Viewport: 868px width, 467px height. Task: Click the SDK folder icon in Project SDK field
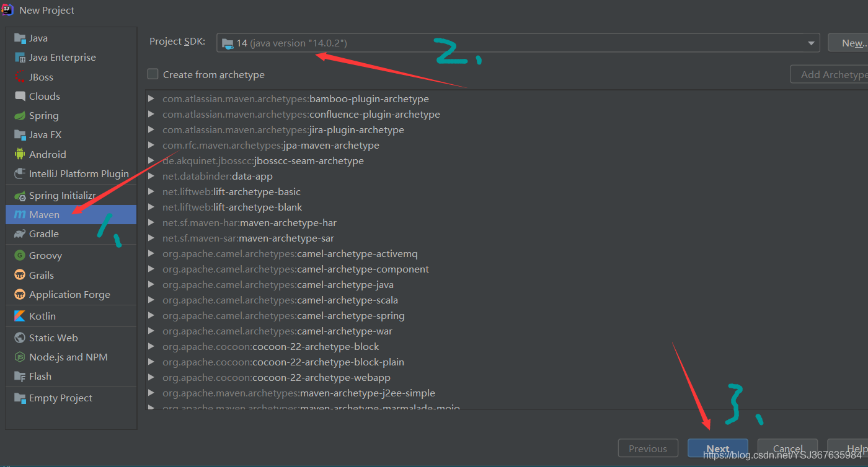point(228,43)
